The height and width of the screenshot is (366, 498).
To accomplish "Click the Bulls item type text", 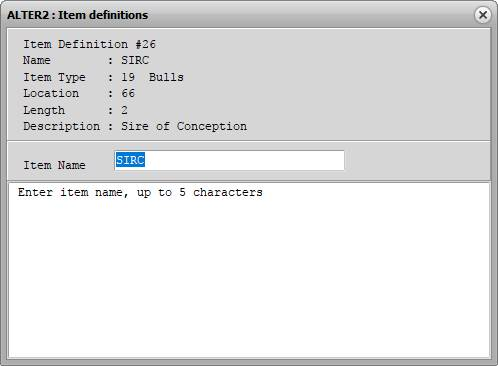I will (x=166, y=77).
